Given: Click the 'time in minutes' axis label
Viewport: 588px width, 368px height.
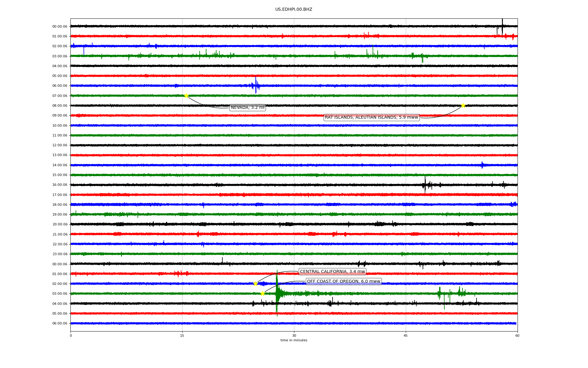Looking at the screenshot, I should [294, 340].
